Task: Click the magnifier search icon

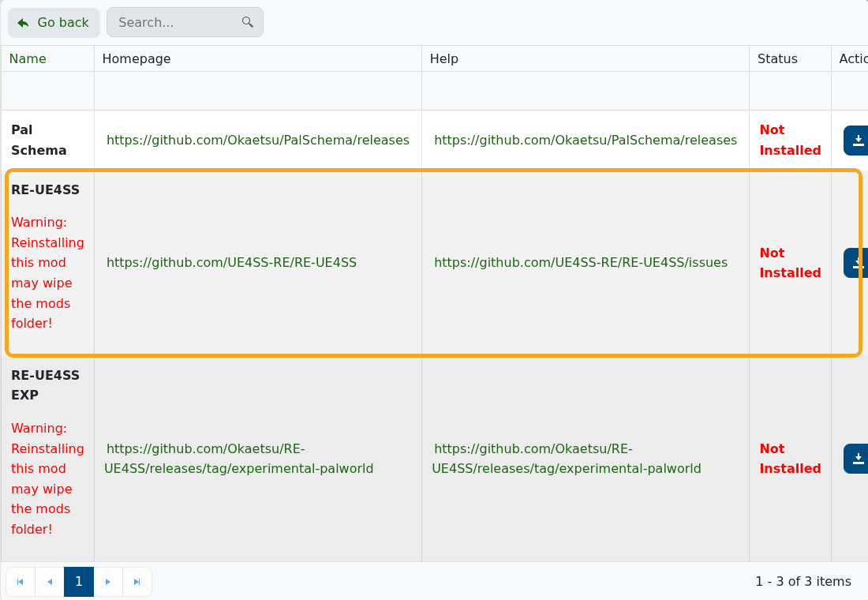Action: tap(248, 22)
